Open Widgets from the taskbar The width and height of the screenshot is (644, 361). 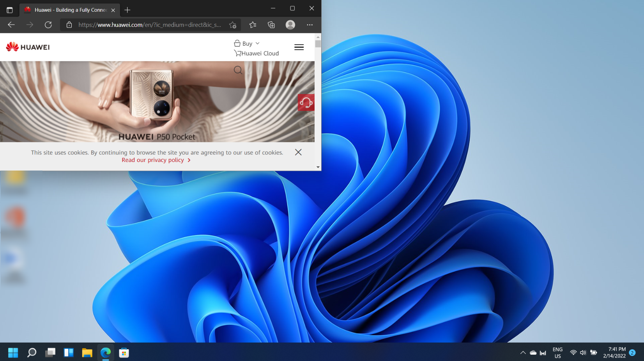(69, 353)
